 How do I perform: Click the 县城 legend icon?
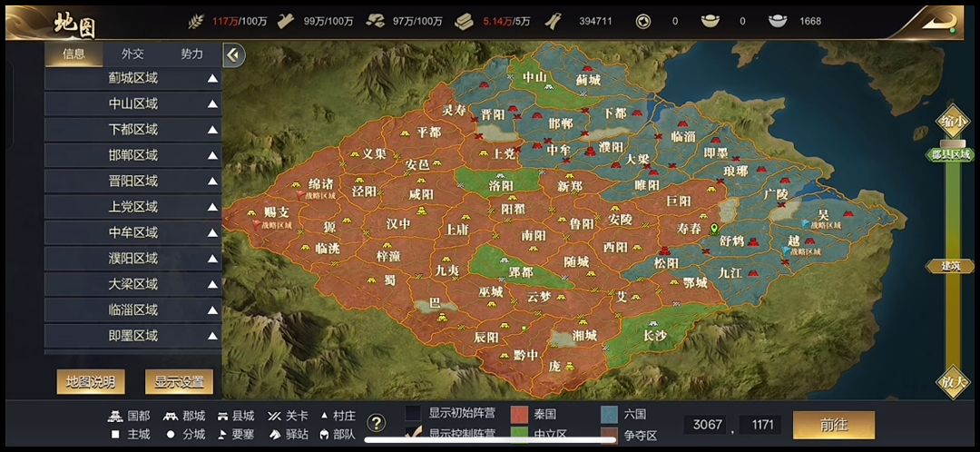pyautogui.click(x=222, y=417)
